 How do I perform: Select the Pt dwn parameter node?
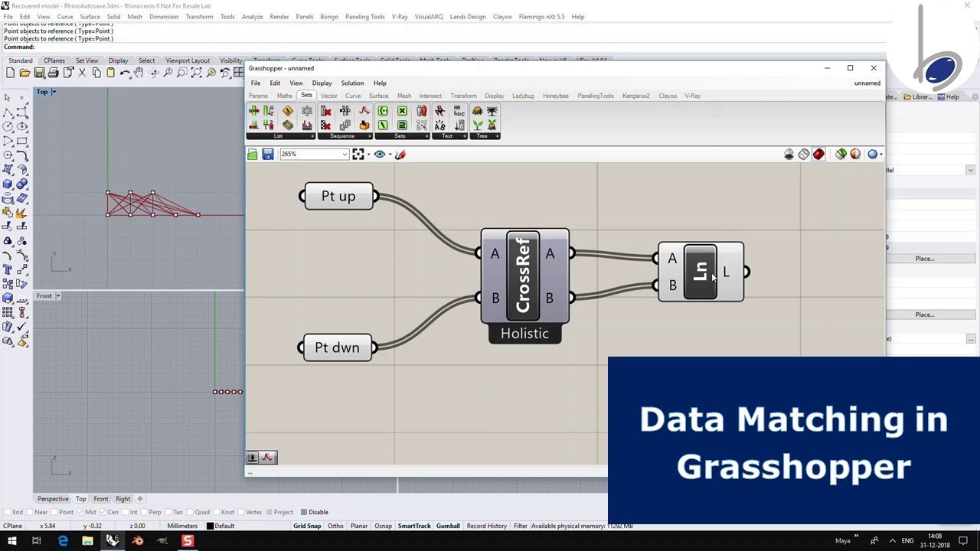337,347
